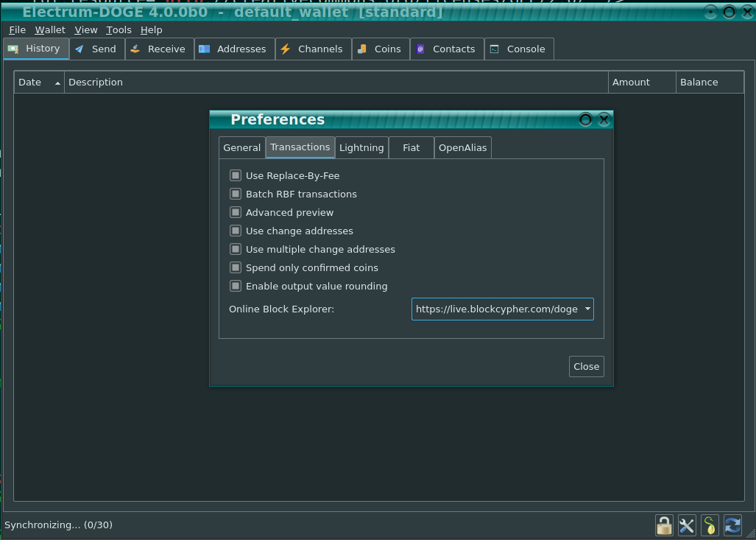Image resolution: width=756 pixels, height=540 pixels.
Task: Open the Help menu
Action: coord(152,30)
